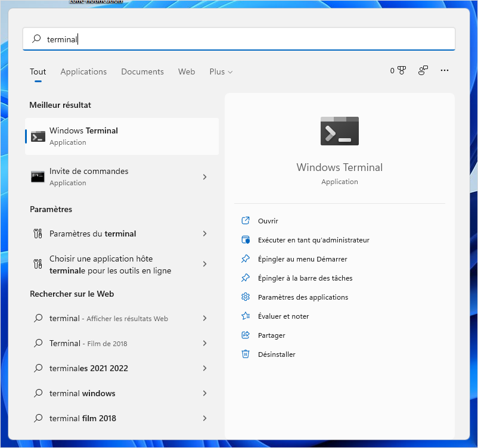Open the three-dots more options menu

coord(445,70)
